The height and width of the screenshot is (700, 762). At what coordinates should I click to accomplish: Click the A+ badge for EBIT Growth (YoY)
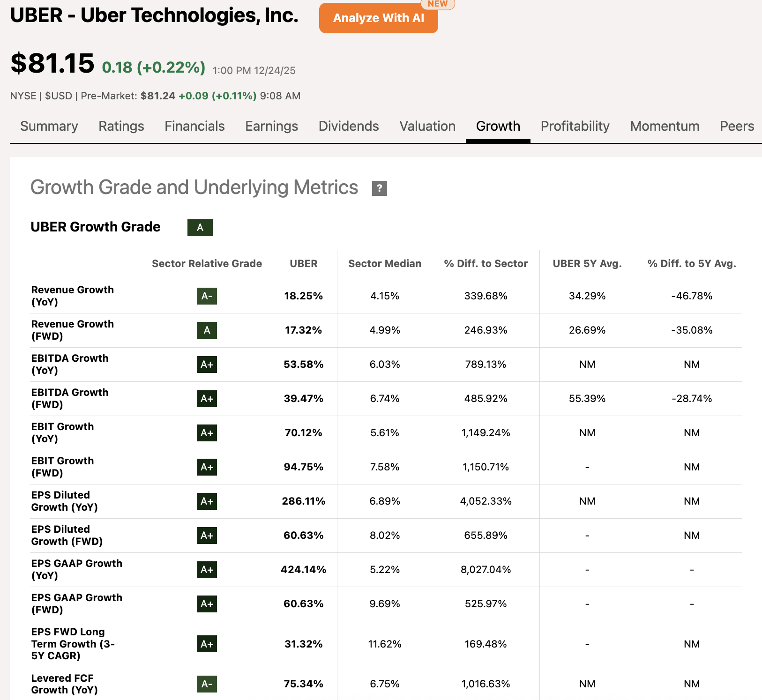coord(207,433)
